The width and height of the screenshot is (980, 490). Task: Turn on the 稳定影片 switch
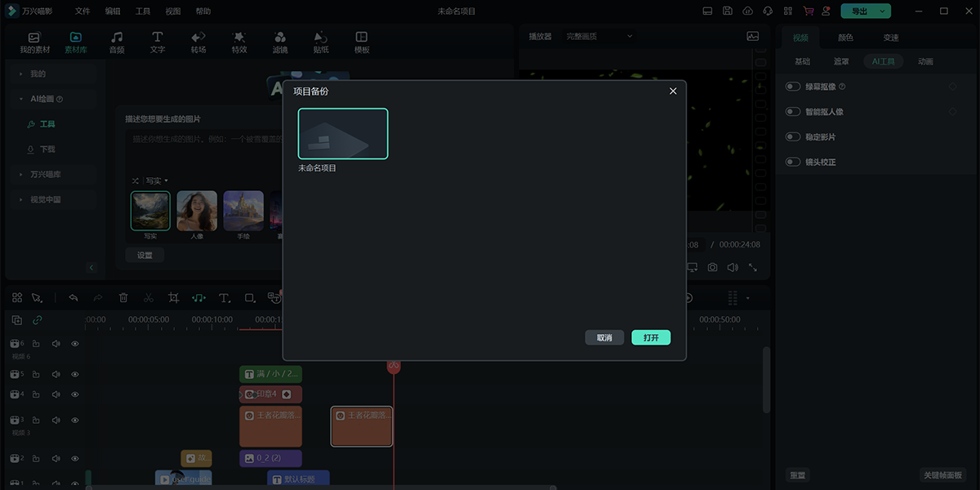coord(792,137)
